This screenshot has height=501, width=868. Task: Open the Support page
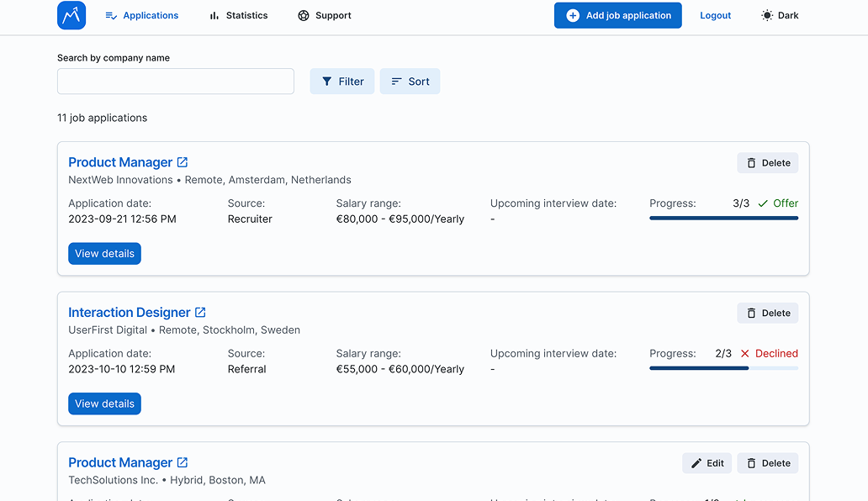(x=325, y=15)
